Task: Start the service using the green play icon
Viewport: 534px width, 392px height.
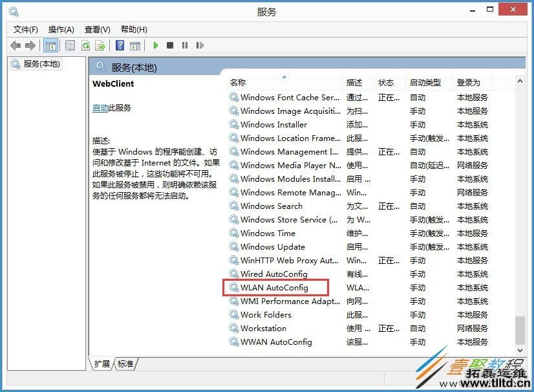Action: 156,45
